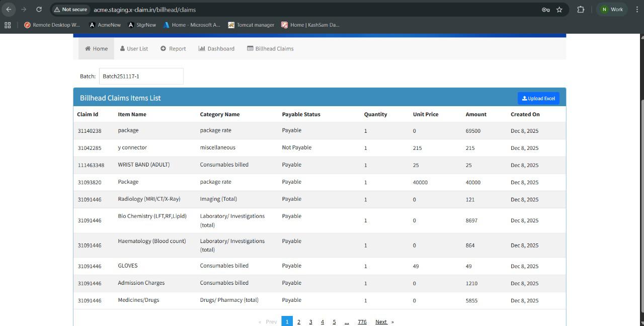Click the Not secure site info badge
The width and height of the screenshot is (644, 326).
pos(71,10)
